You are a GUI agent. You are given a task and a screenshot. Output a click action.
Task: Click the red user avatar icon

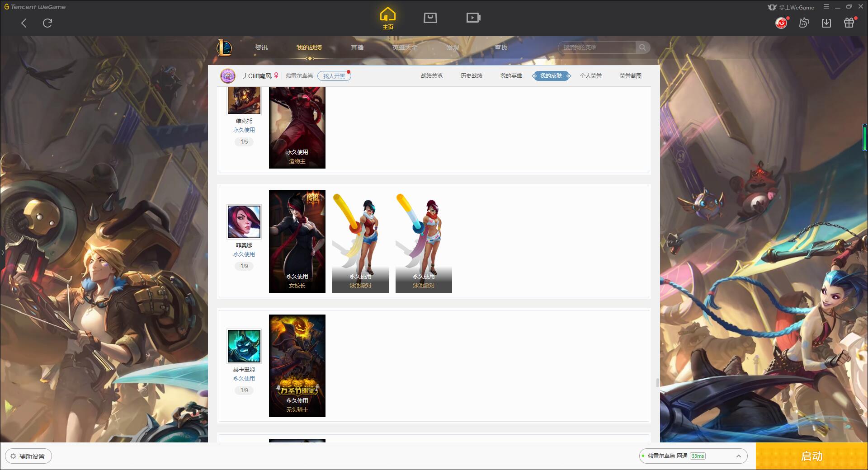pos(781,23)
